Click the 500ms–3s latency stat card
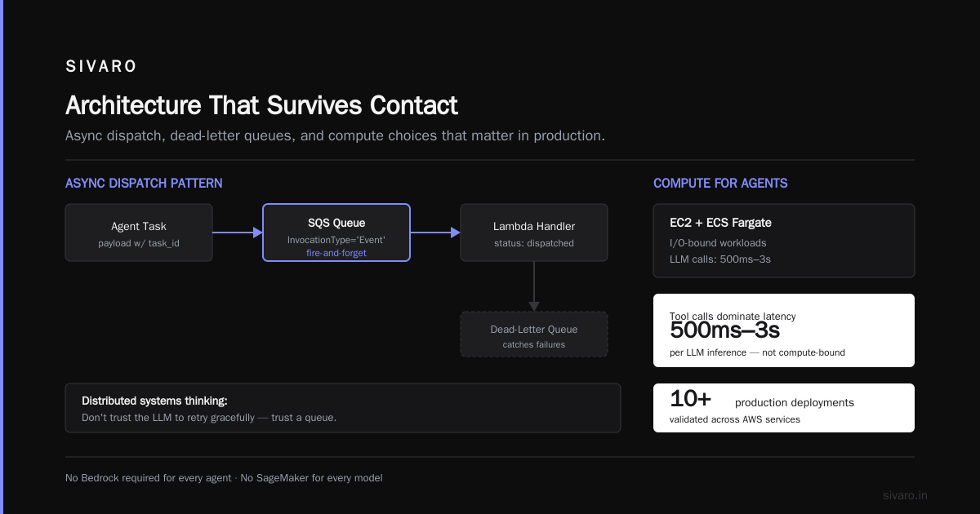 pyautogui.click(x=784, y=330)
